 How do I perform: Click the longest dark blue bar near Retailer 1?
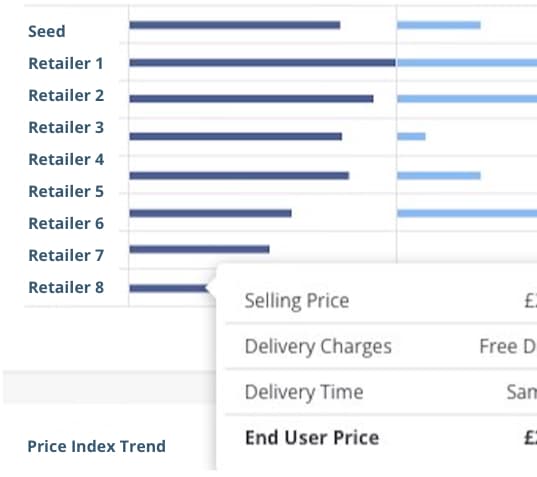pos(262,63)
